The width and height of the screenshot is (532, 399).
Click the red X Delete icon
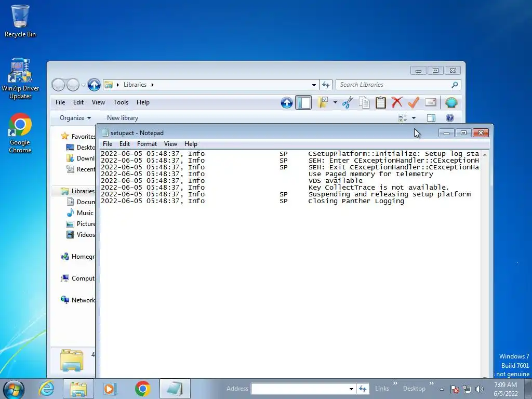click(x=397, y=102)
